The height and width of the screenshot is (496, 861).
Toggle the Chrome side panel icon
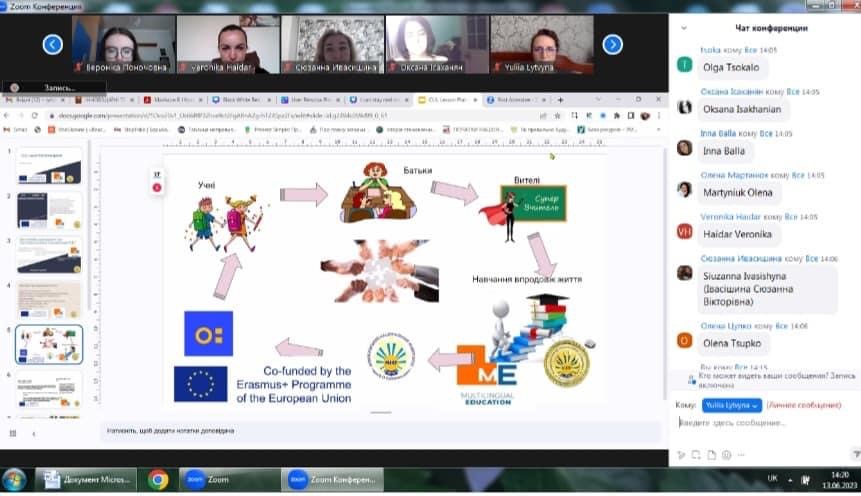coord(631,116)
